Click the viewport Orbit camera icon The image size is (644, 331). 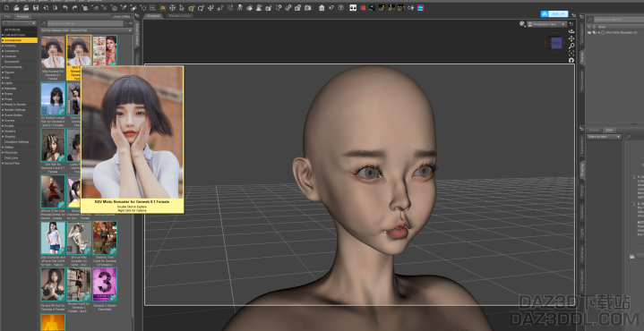pyautogui.click(x=571, y=31)
